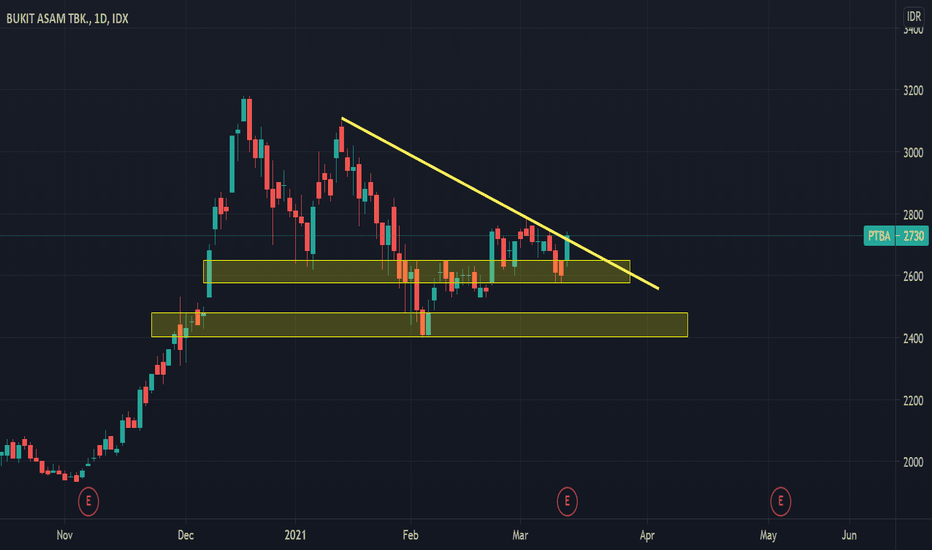Select the lower yellow support zone rectangle
The image size is (932, 550).
(x=420, y=325)
